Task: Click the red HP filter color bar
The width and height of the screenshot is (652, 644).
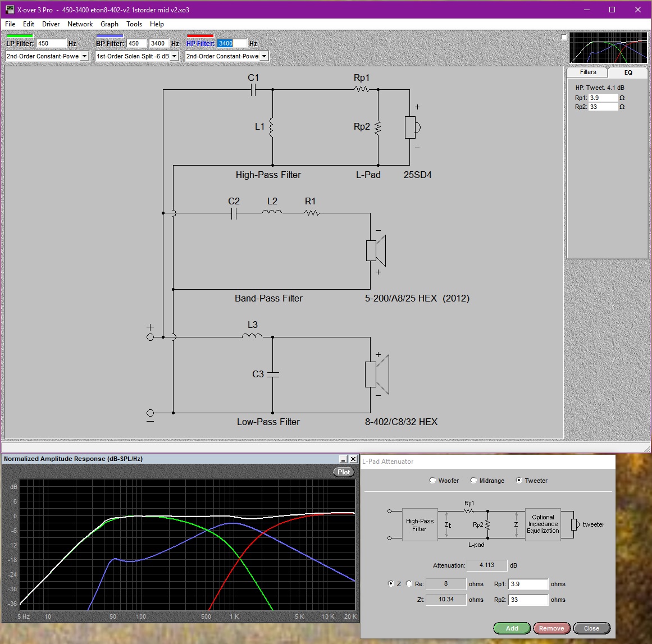Action: coord(200,36)
